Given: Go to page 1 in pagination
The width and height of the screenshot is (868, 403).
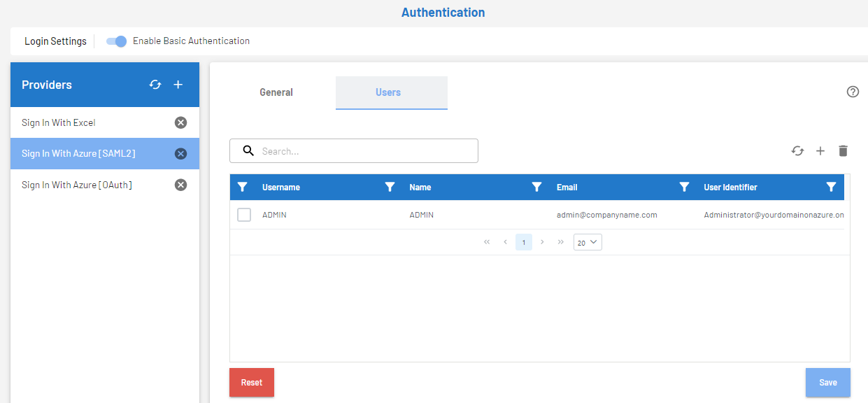Looking at the screenshot, I should (x=523, y=242).
